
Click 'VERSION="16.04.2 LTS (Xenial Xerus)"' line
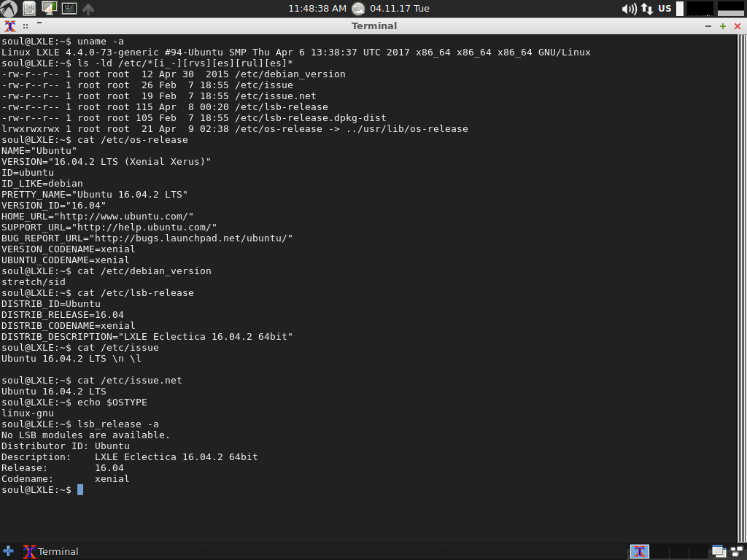click(x=107, y=162)
